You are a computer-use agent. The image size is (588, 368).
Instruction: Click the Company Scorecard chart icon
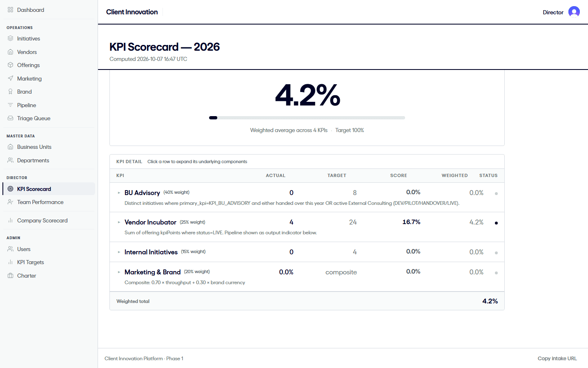click(11, 220)
